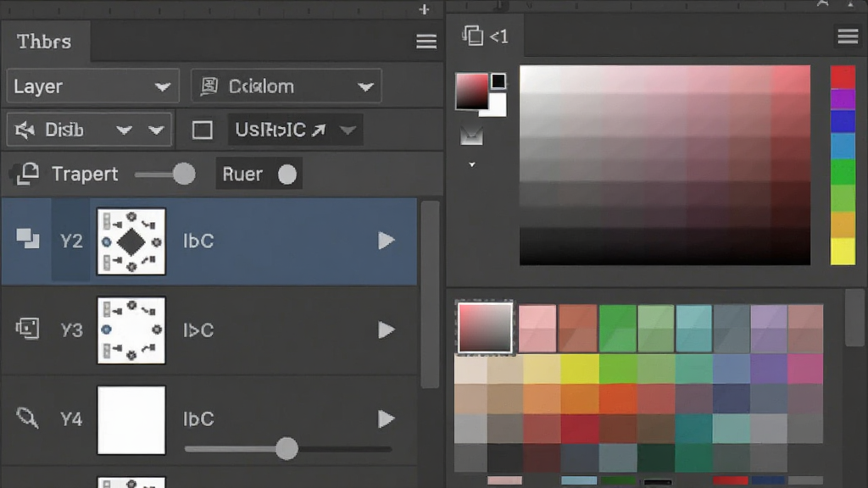Image resolution: width=868 pixels, height=488 pixels.
Task: Open the Thbrs panel hamburger menu
Action: point(426,42)
